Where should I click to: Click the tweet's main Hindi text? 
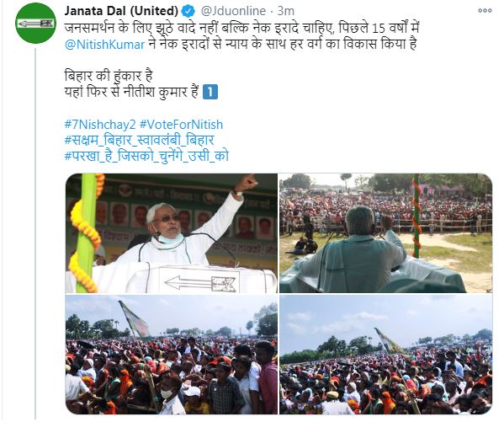(241, 36)
